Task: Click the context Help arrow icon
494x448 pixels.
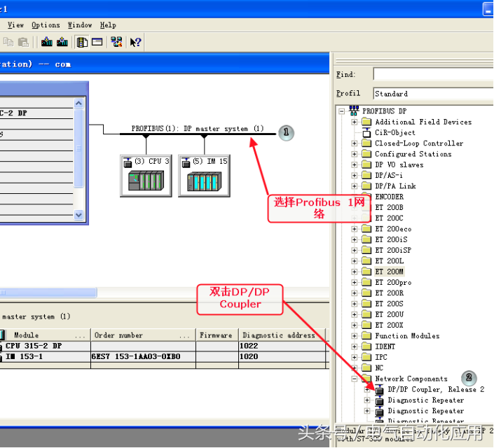Action: click(x=135, y=43)
